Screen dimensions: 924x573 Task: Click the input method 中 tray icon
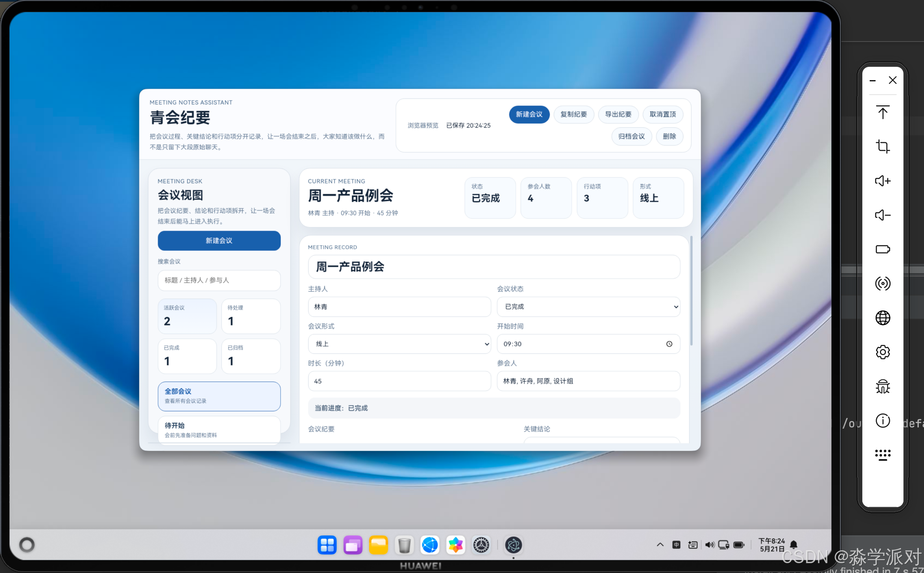coord(677,545)
